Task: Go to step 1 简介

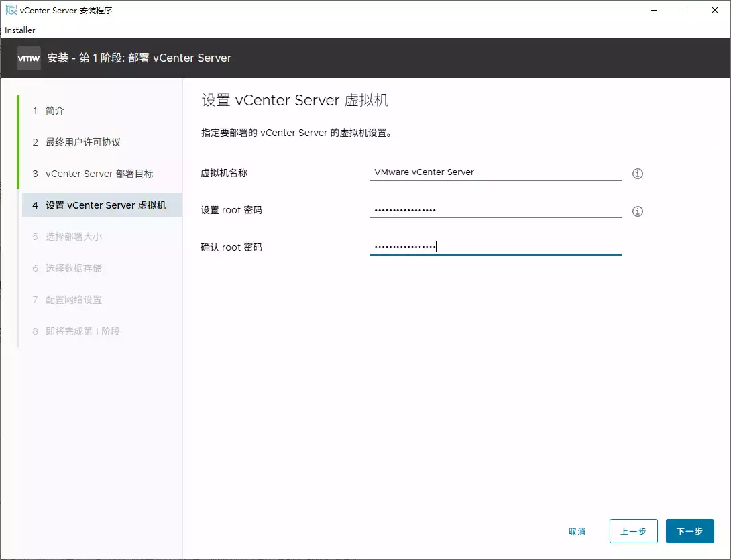Action: (49, 111)
